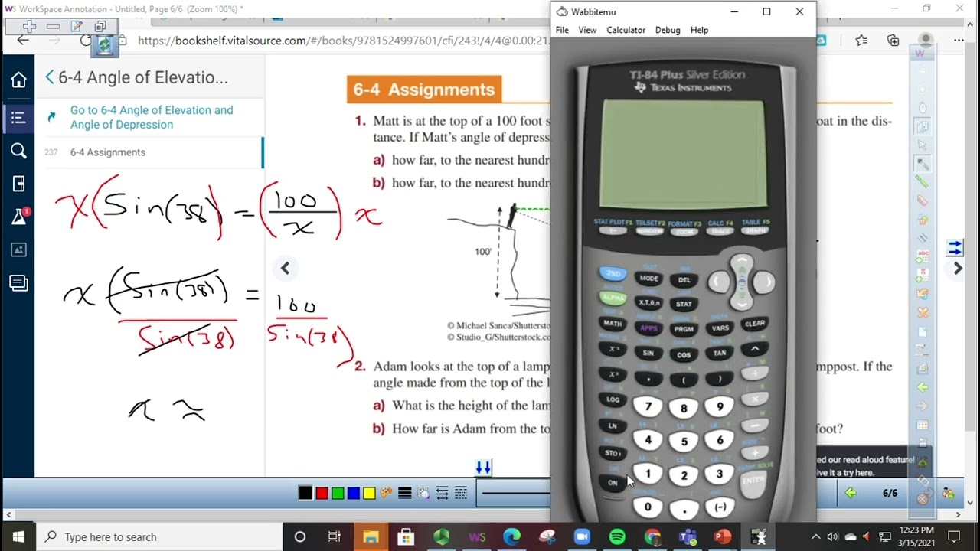This screenshot has height=551, width=980.
Task: Click the blue arrows toolbar toggle icon
Action: tap(955, 248)
